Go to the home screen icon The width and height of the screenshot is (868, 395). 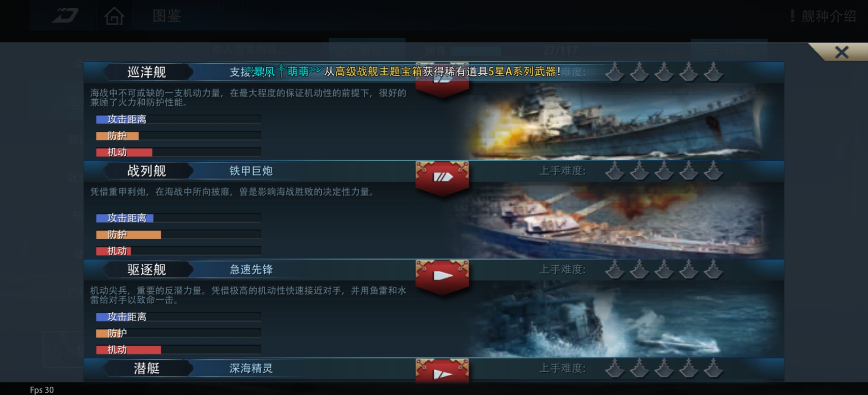pos(114,15)
